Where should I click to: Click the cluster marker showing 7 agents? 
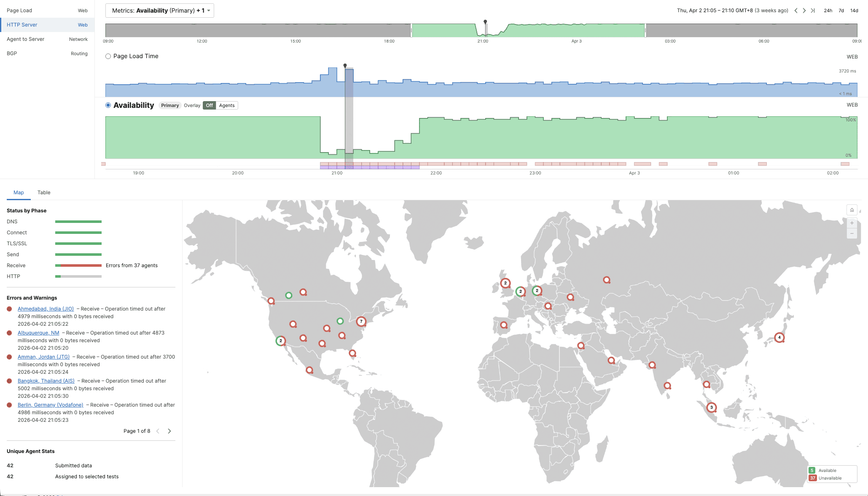362,321
